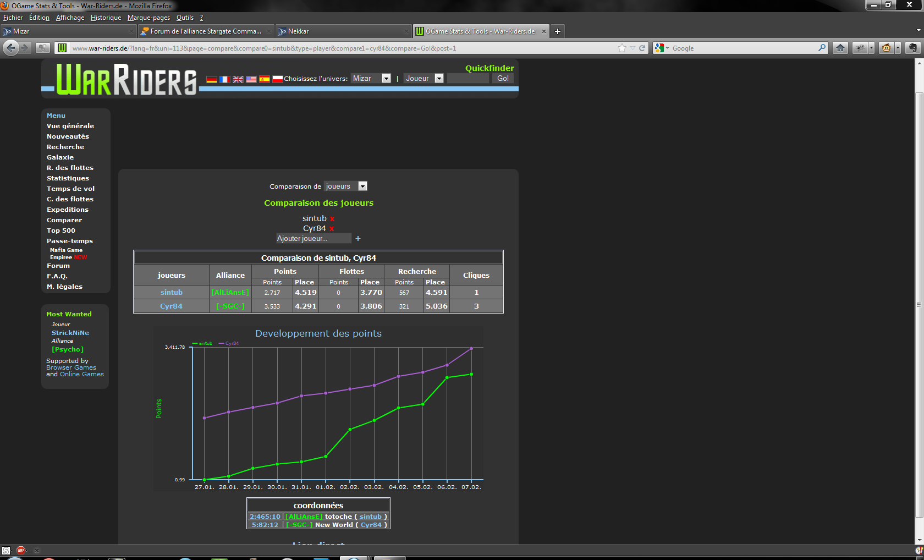Open Galaxie in the side menu
Viewport: 924px width, 560px height.
[60, 157]
